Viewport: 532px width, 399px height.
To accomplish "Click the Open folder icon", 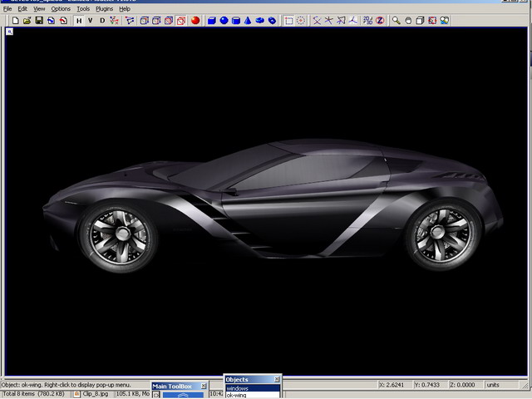I will click(27, 20).
